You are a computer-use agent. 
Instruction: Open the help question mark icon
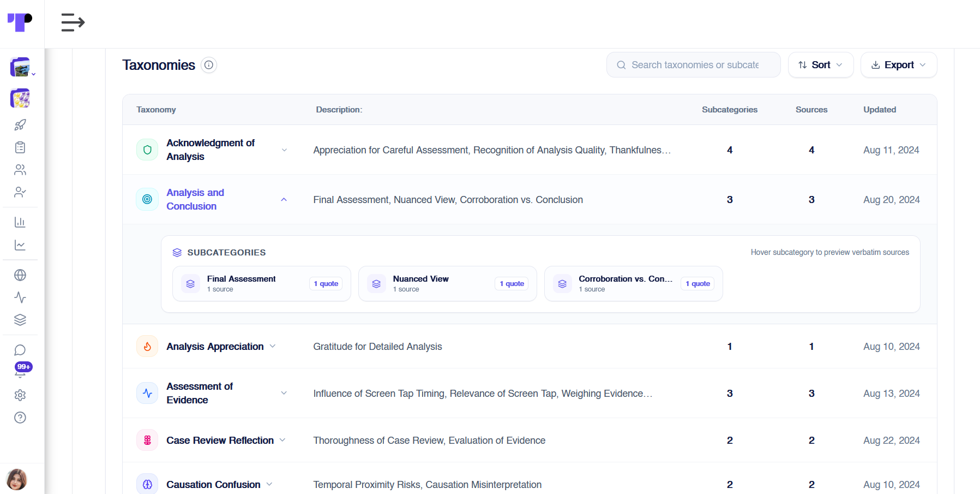pos(20,418)
